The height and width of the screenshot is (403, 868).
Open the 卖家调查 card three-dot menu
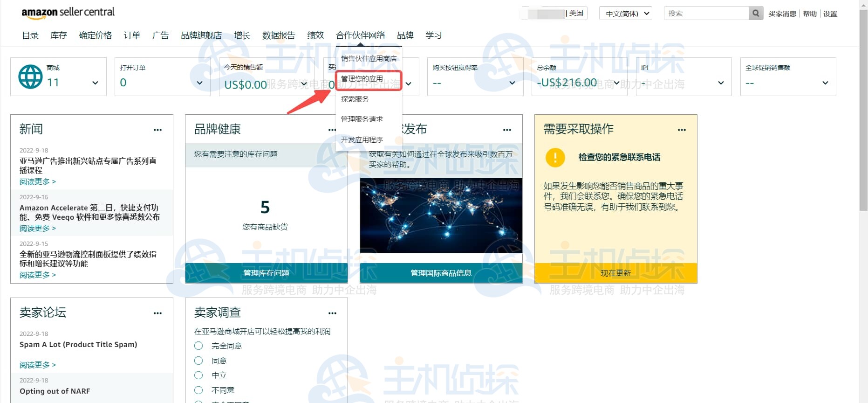point(332,313)
